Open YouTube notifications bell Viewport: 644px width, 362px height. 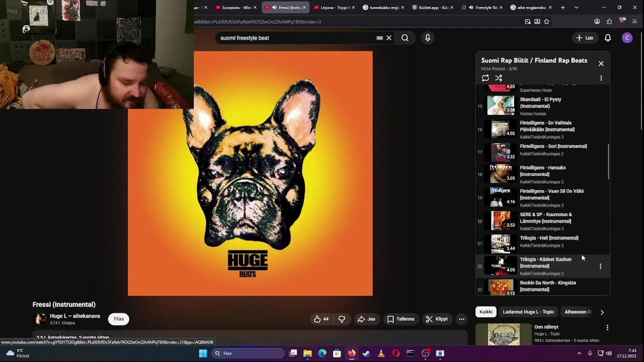click(608, 38)
